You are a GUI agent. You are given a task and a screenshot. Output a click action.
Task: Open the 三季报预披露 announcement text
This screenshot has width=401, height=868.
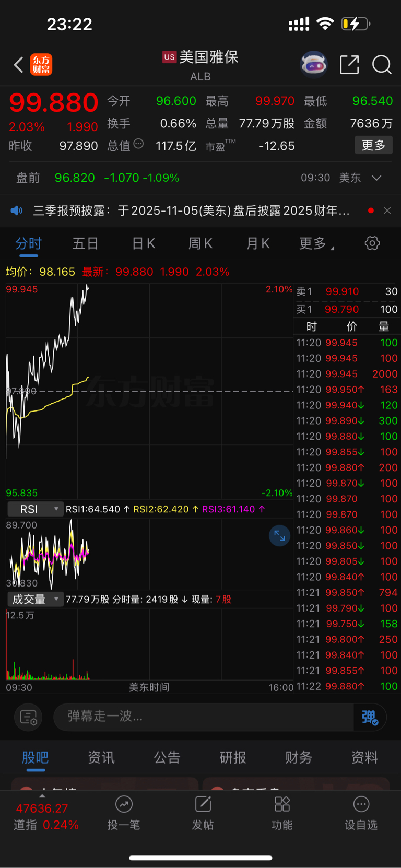click(x=191, y=210)
